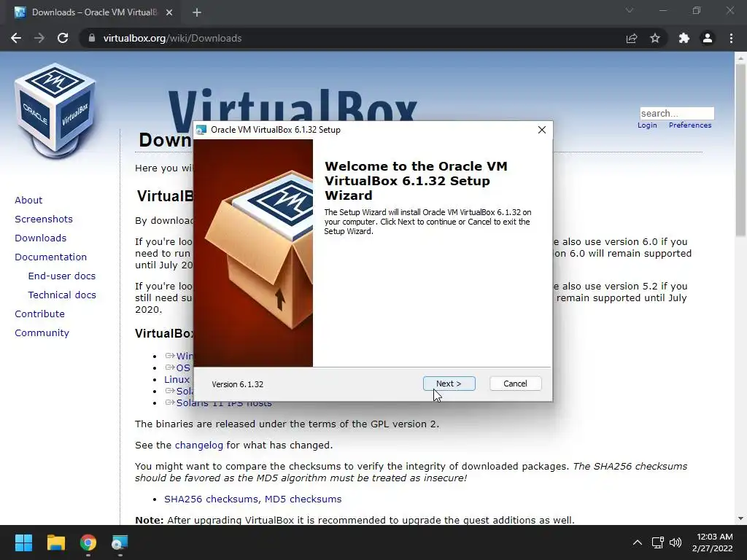Open Documentation in the site sidebar
This screenshot has height=560, width=747.
coord(51,257)
